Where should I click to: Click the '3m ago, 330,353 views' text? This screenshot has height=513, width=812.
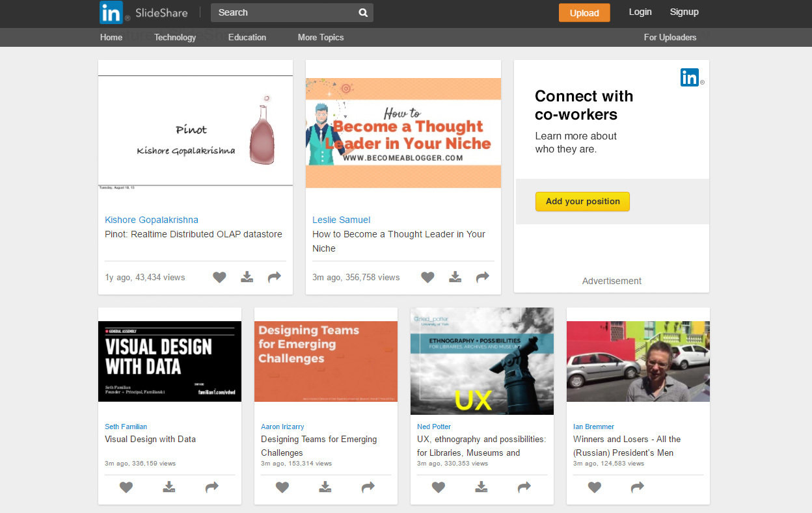452,464
